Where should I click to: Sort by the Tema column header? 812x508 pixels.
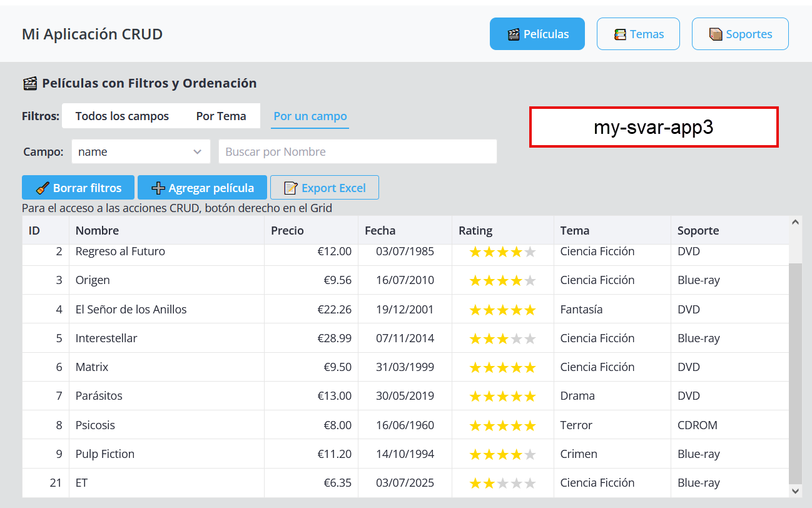612,230
